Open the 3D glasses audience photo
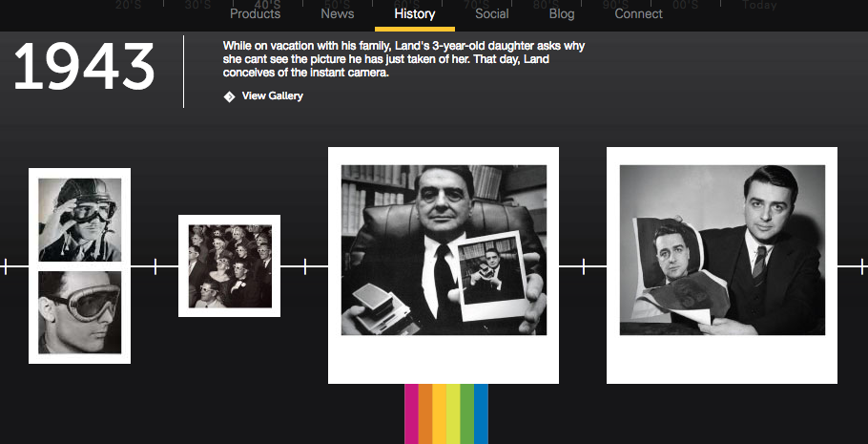Image resolution: width=868 pixels, height=444 pixels. [230, 266]
